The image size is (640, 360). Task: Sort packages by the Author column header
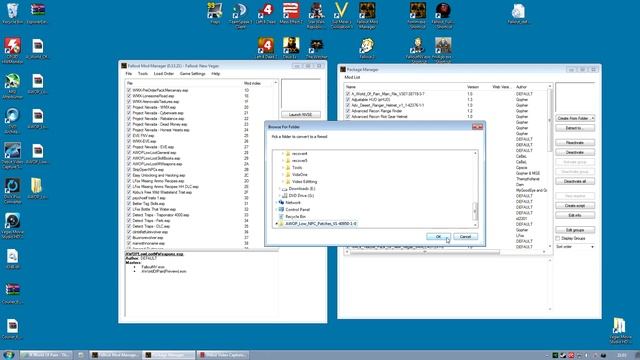531,87
